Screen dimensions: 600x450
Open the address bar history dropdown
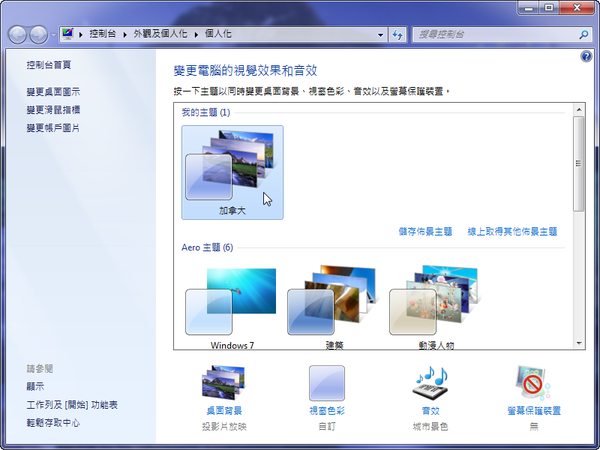pyautogui.click(x=380, y=35)
